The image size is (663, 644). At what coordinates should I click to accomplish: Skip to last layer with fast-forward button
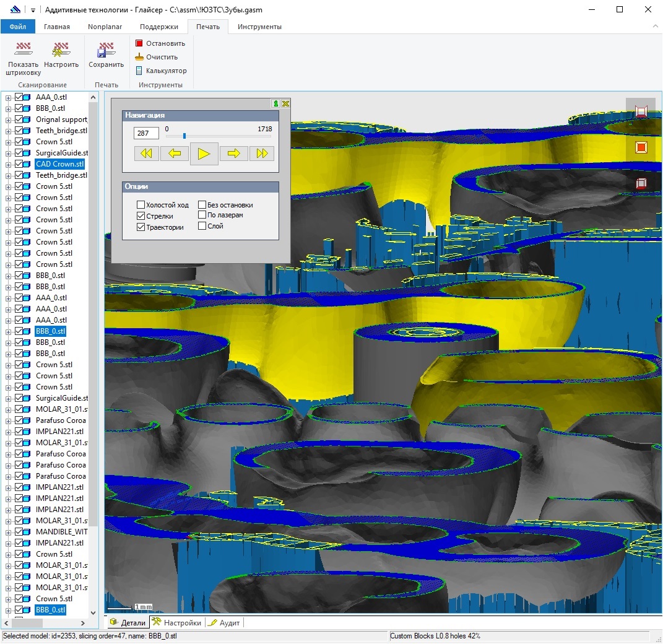click(261, 154)
